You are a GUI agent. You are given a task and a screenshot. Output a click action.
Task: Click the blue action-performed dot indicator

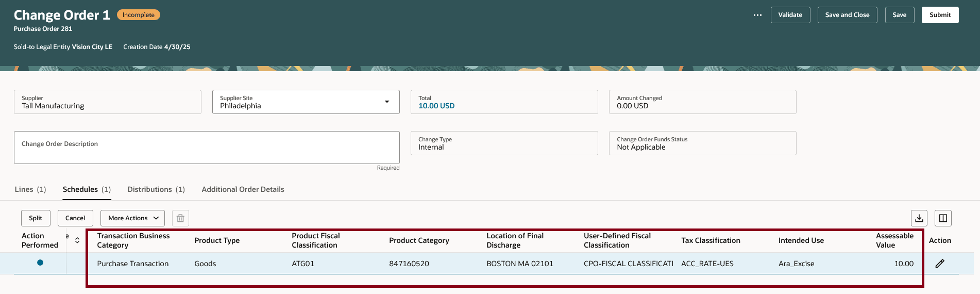[x=40, y=263]
